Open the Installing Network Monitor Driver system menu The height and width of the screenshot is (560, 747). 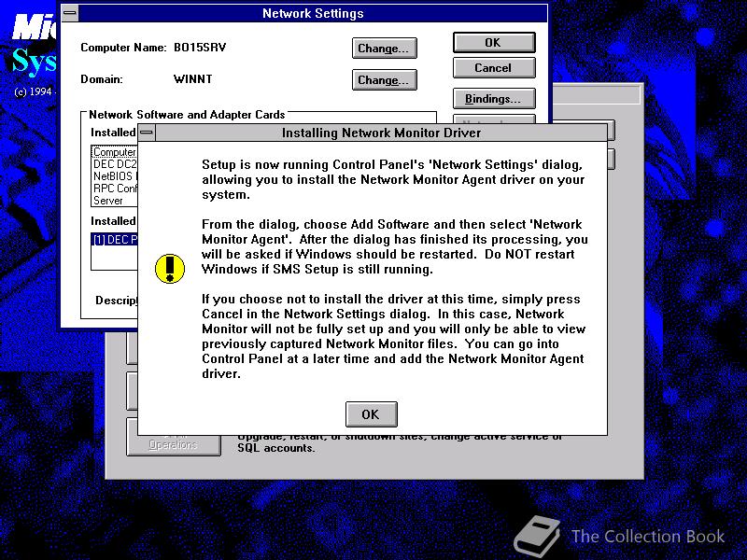[x=147, y=133]
